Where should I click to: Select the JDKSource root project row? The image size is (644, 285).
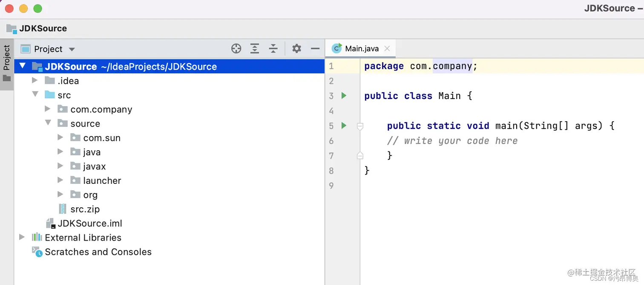170,67
